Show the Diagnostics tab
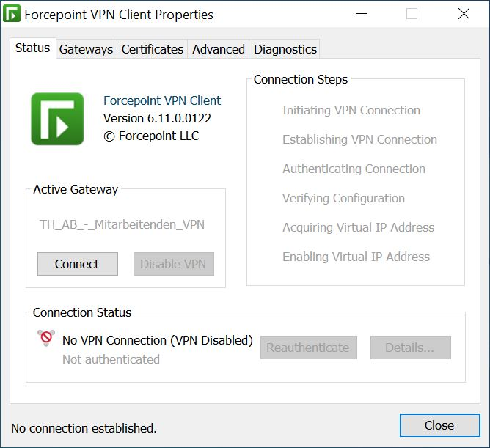This screenshot has width=490, height=448. coord(285,49)
